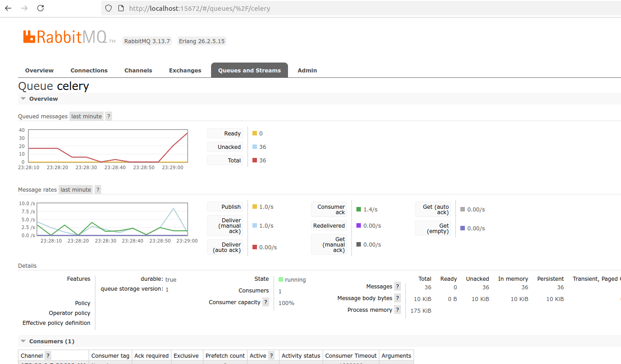This screenshot has width=621, height=364.
Task: Toggle Deliver (manual ack) legend
Action: (225, 225)
